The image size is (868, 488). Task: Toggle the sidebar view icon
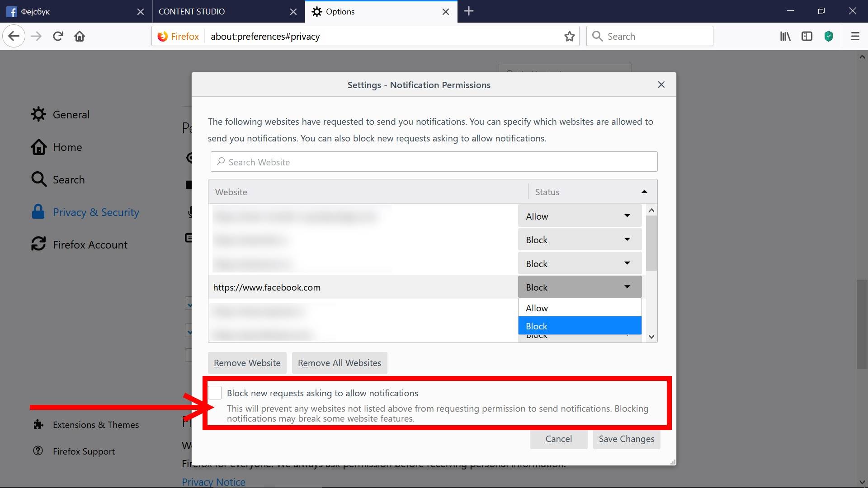807,36
